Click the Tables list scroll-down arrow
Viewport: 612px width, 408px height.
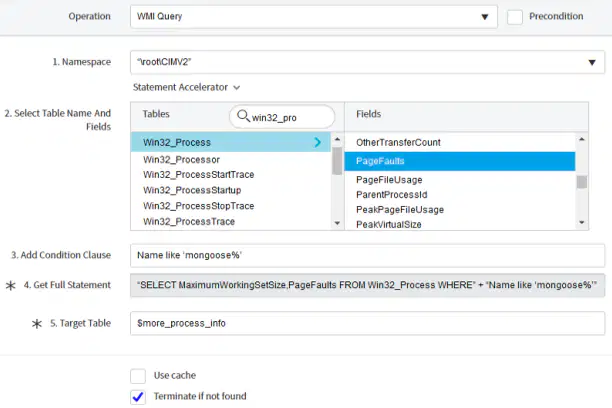pos(337,223)
